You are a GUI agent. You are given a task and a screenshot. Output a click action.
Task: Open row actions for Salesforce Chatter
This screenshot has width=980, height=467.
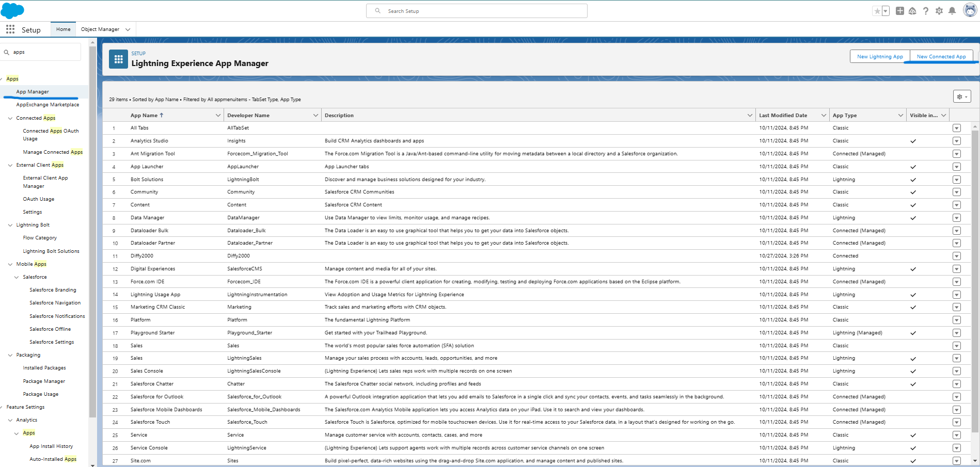click(x=956, y=384)
